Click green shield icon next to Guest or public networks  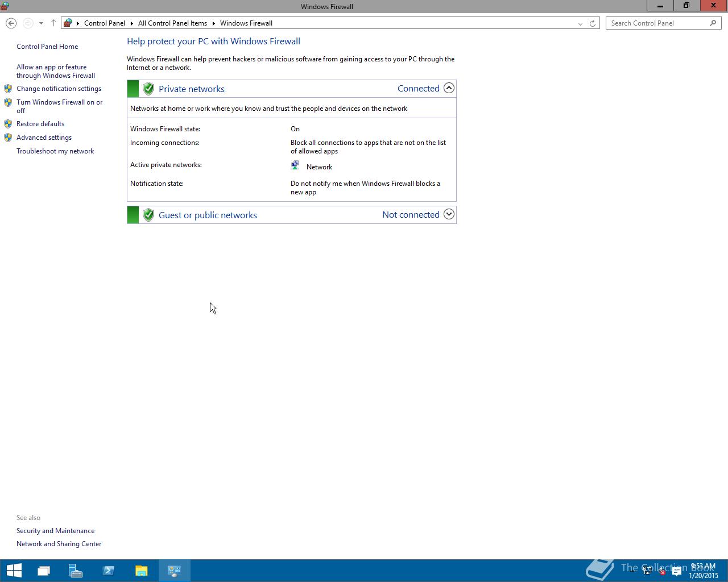pyautogui.click(x=148, y=215)
